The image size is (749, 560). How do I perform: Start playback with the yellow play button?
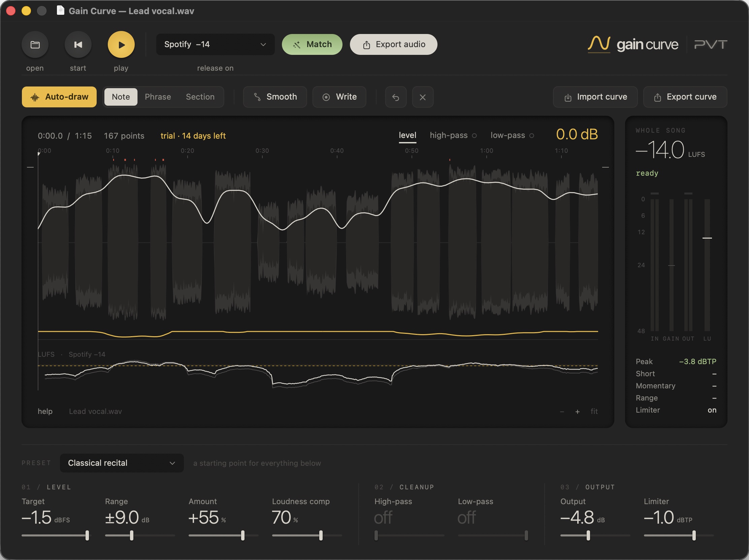(121, 44)
